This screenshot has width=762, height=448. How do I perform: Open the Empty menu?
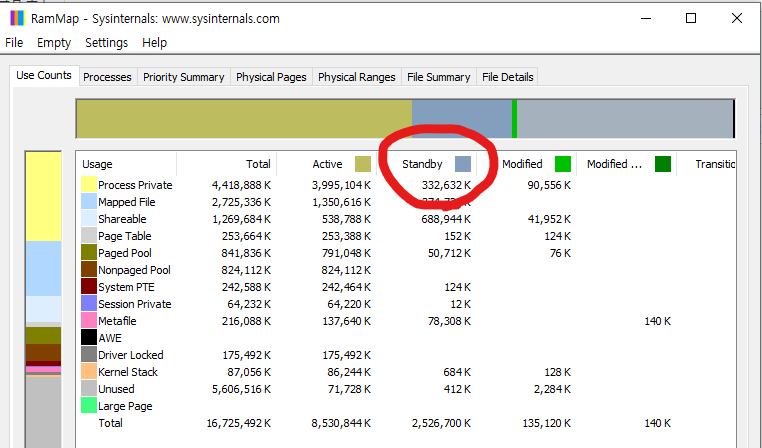pyautogui.click(x=54, y=43)
